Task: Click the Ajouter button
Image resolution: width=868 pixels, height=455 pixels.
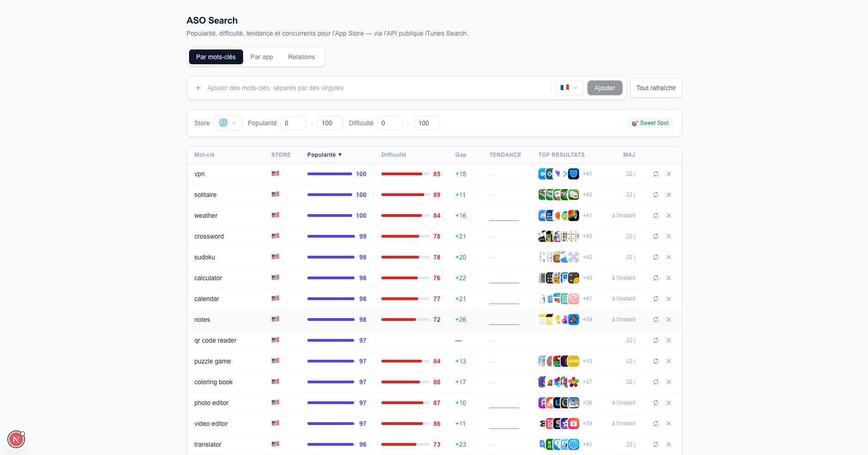Action: coord(605,88)
